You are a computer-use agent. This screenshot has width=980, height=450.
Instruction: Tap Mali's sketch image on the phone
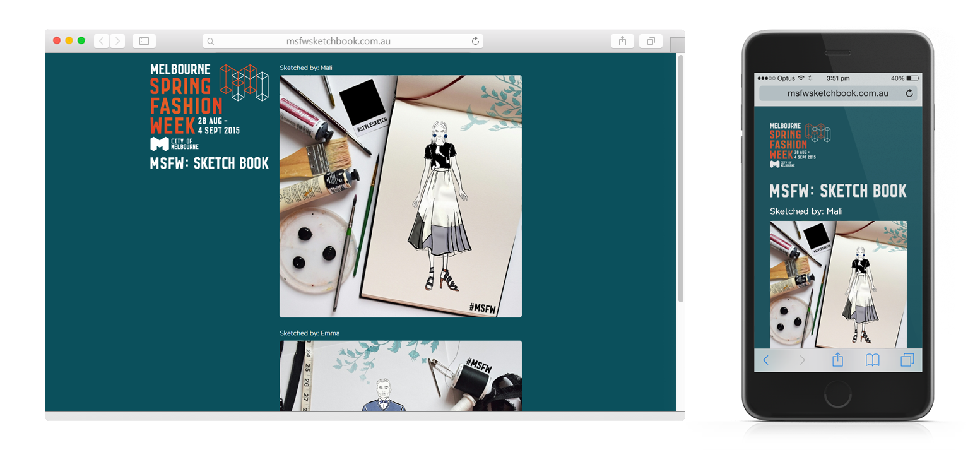point(838,285)
